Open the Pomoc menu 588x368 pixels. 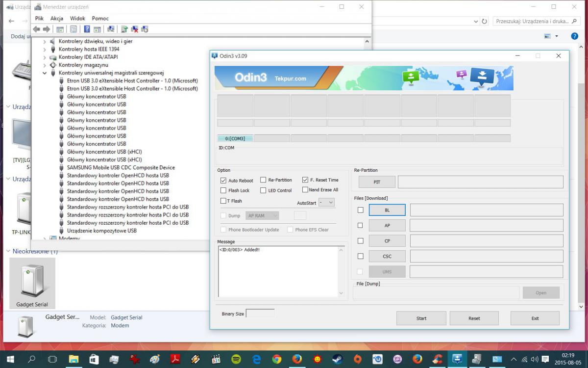(x=100, y=18)
